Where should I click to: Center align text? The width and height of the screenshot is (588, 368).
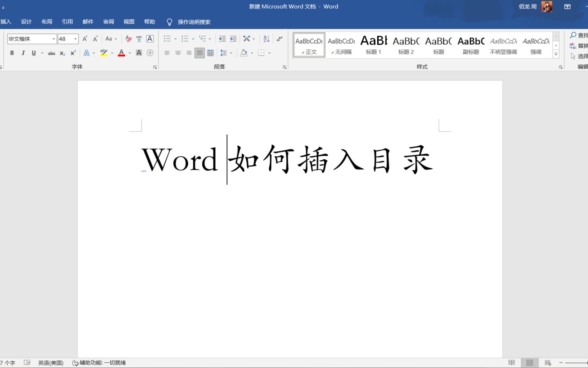tap(178, 53)
